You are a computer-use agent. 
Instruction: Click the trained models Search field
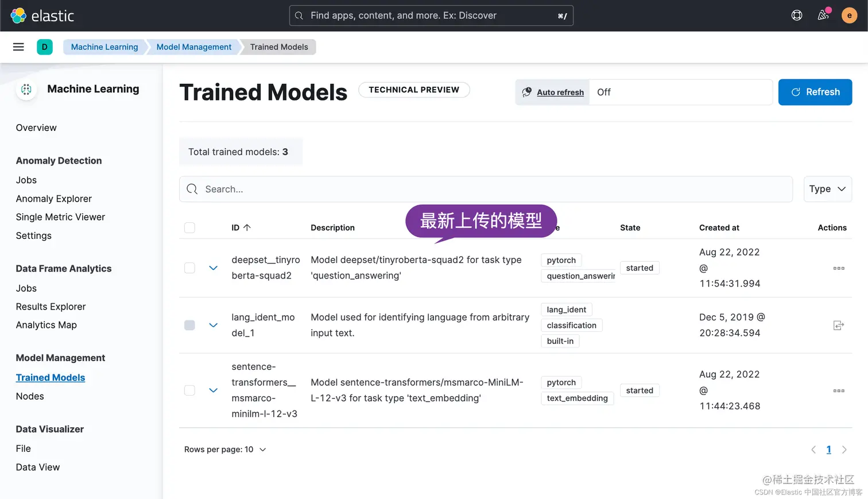tap(486, 189)
